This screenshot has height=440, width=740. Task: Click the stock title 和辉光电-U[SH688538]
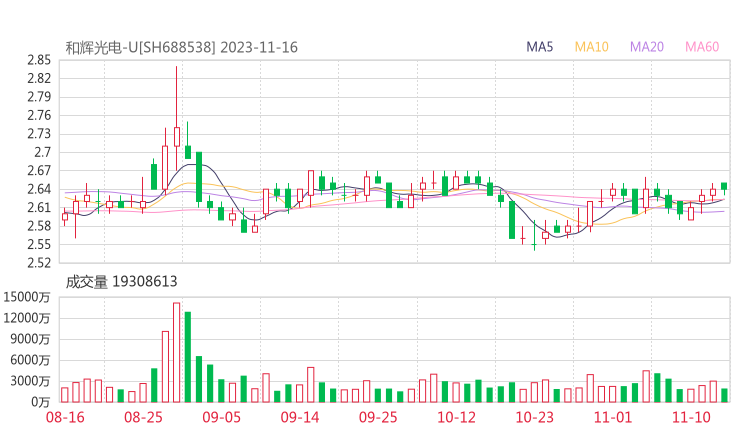[x=140, y=47]
